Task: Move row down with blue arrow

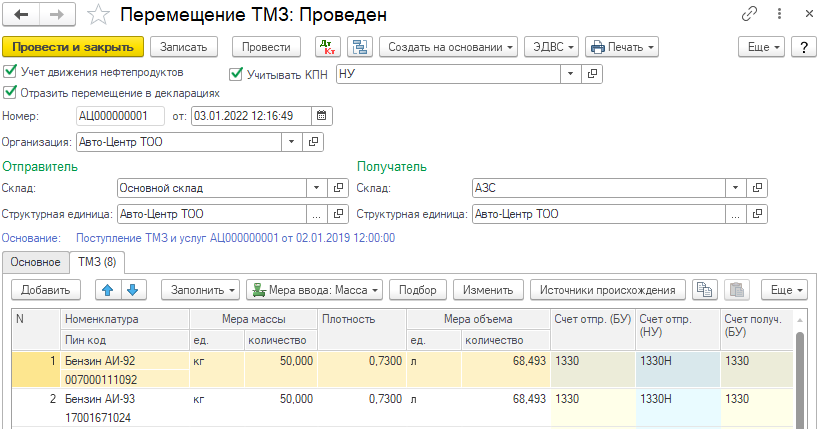Action: (131, 290)
